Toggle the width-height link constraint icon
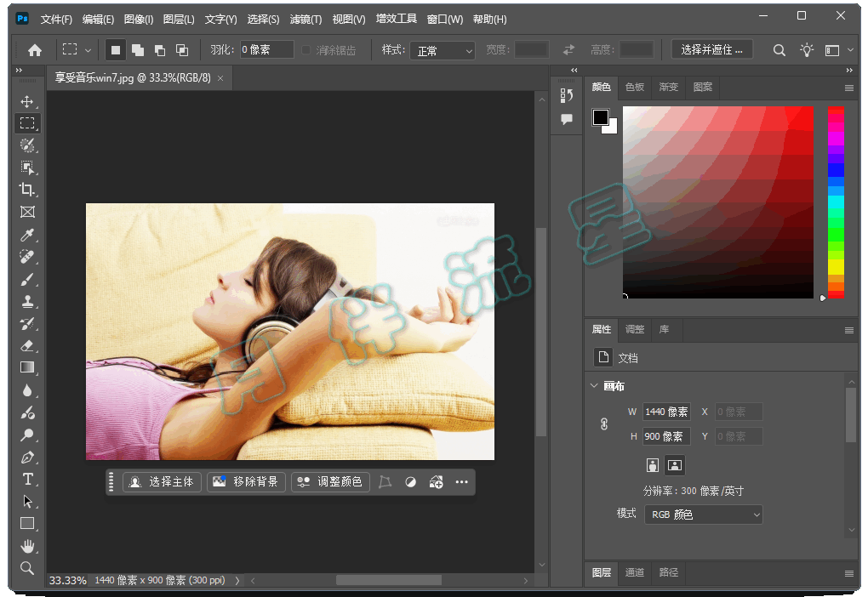The height and width of the screenshot is (597, 868). 604,424
